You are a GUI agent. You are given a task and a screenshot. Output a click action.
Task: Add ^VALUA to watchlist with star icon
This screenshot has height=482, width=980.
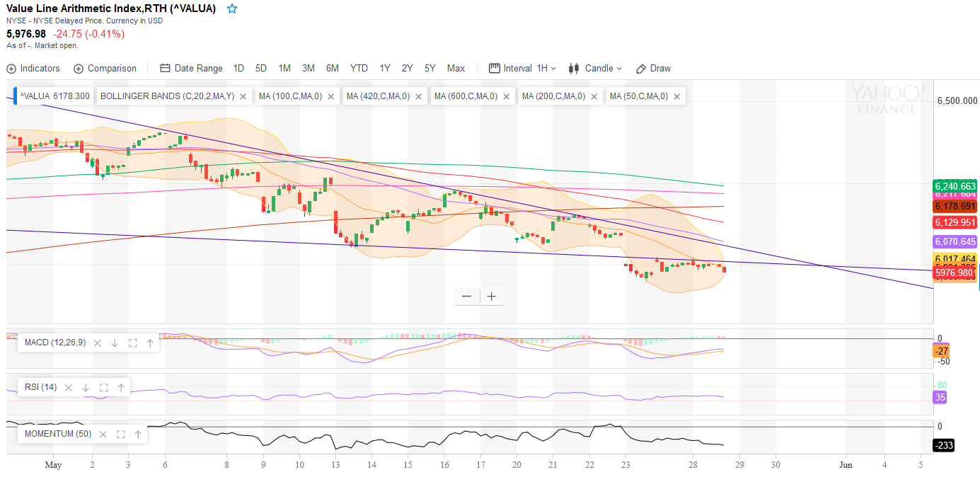coord(232,8)
